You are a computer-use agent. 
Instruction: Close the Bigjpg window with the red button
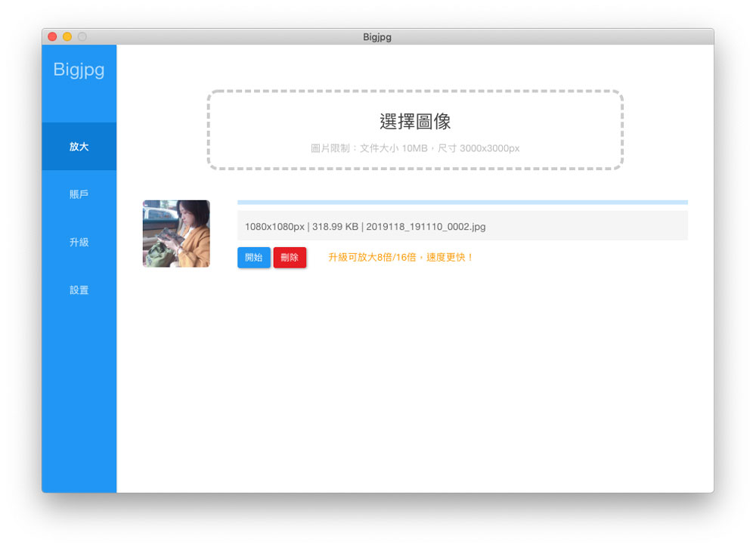point(52,36)
